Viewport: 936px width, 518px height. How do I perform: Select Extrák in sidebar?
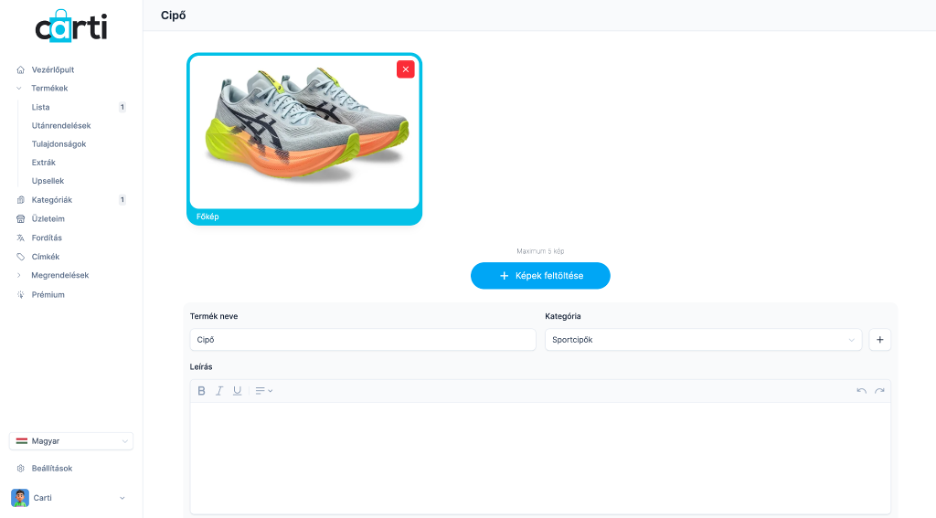tap(44, 162)
